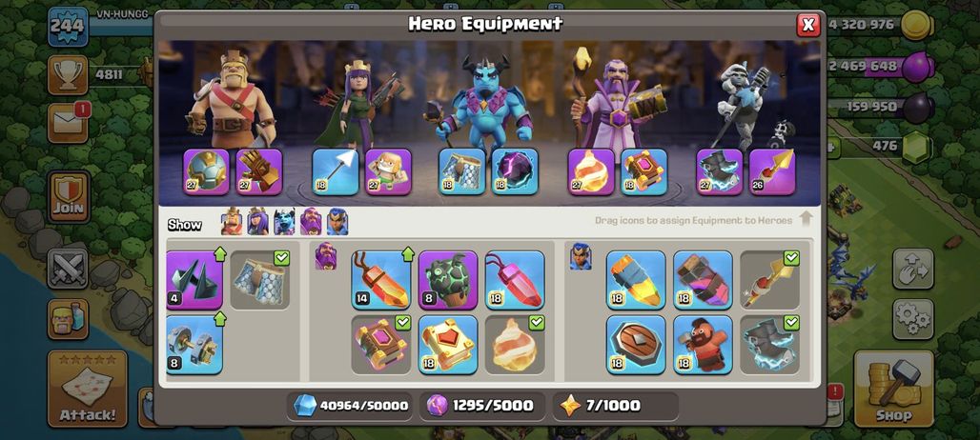980x440 pixels.
Task: Select the Hog Rider Puppet equipment
Action: click(x=704, y=345)
